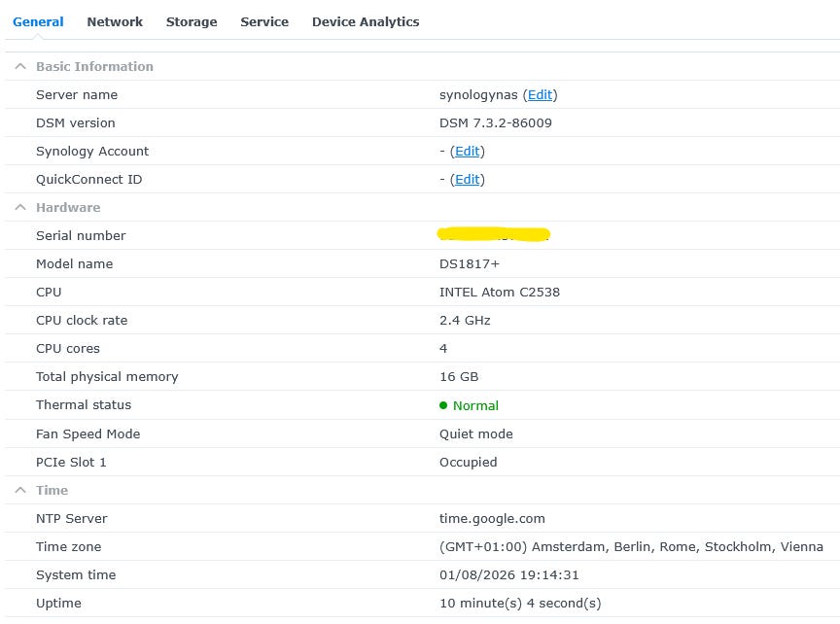Click the uptime 10 minute(s) value
The width and height of the screenshot is (840, 624).
click(520, 604)
